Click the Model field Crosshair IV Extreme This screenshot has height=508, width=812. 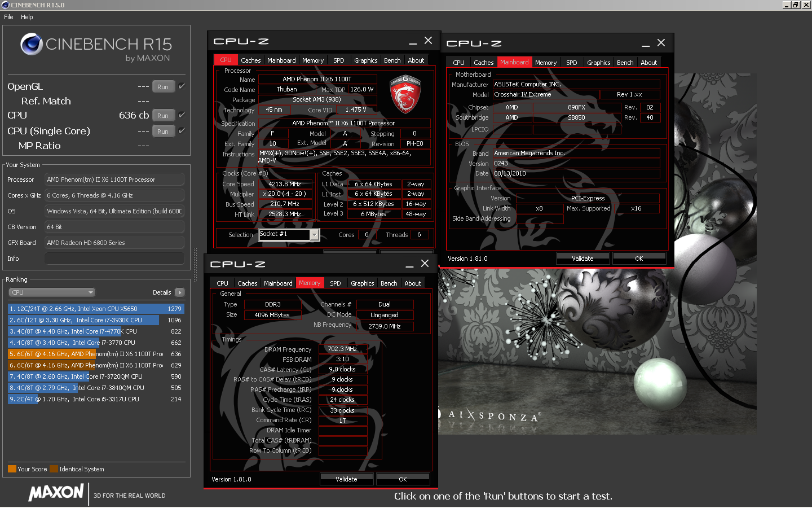[546, 94]
